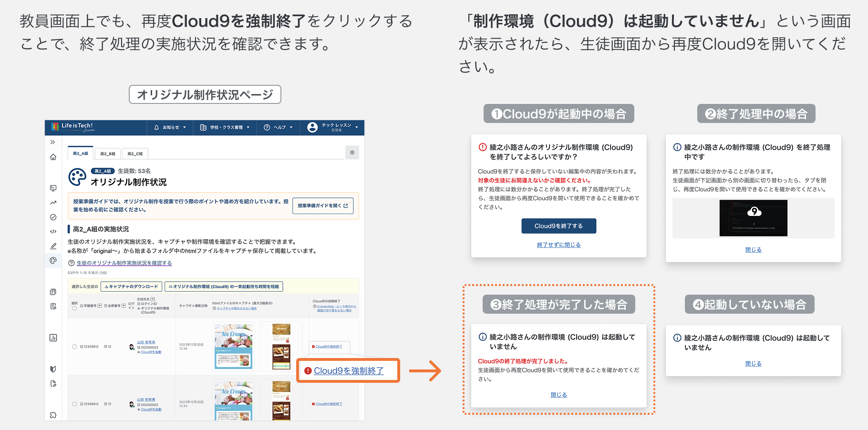Click オリジナル制作環境 (Cloud9) の一斉起動待ち時間を短縮 button
868x430 pixels.
(x=224, y=287)
